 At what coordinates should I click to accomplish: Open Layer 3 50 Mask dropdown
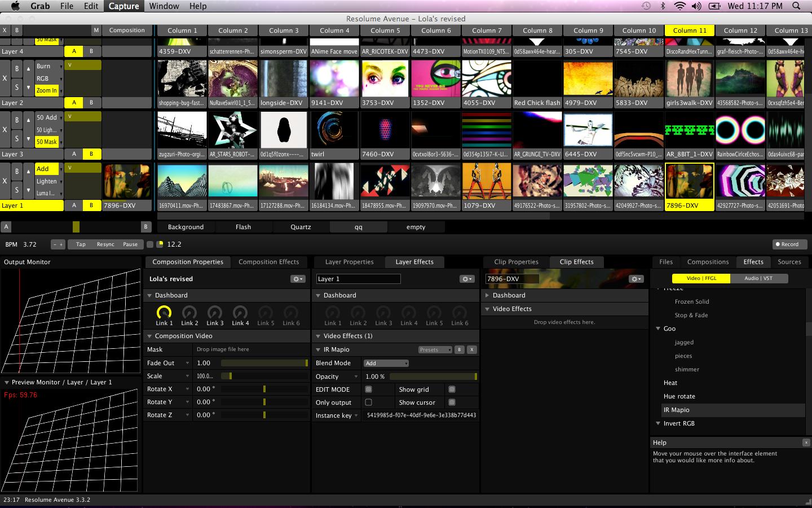click(x=49, y=142)
